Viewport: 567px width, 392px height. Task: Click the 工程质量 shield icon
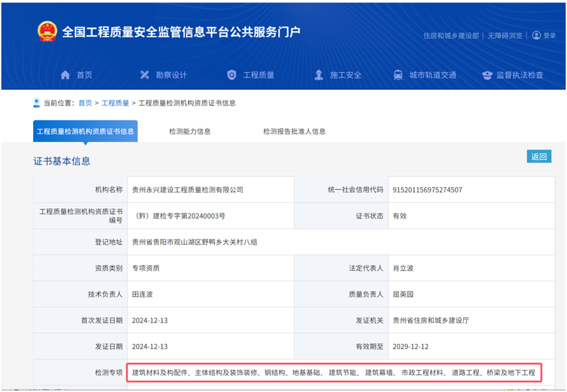point(231,75)
